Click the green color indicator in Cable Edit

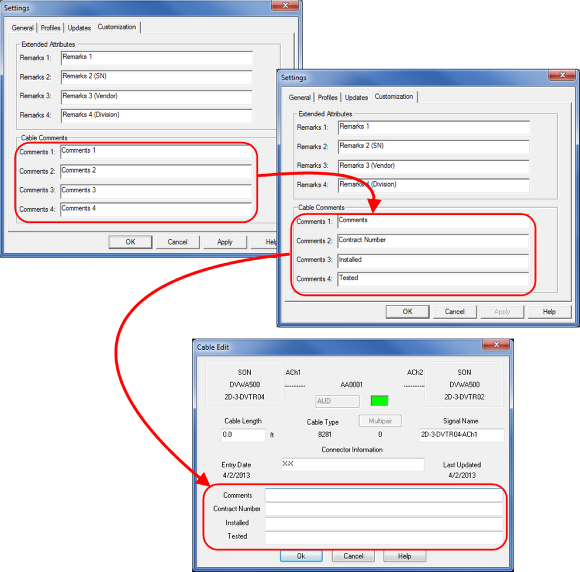coord(379,401)
